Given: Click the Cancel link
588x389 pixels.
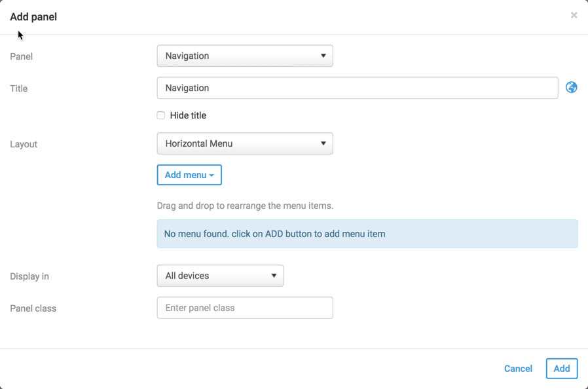Looking at the screenshot, I should point(518,369).
